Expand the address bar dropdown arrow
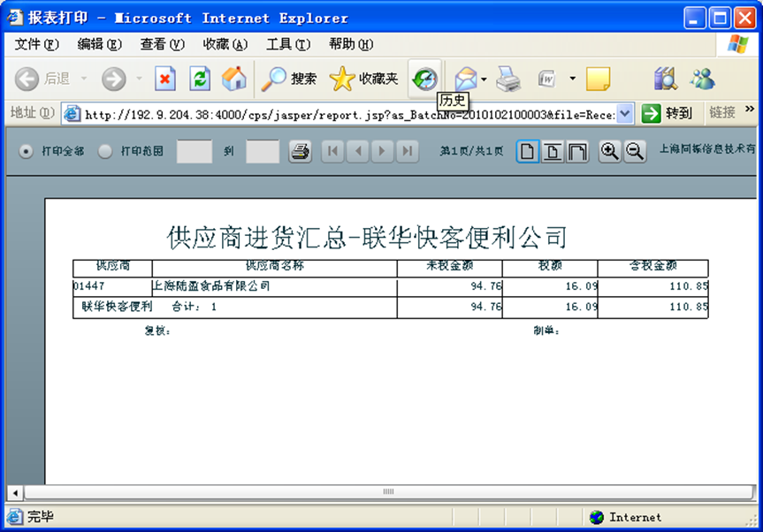 pos(625,114)
